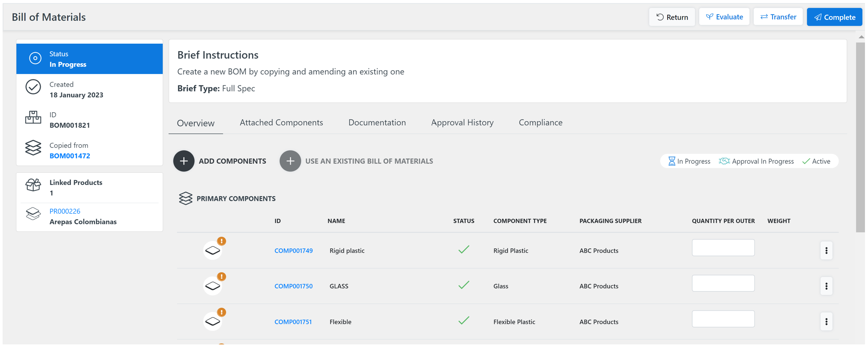Screen dimensions: 868x347
Task: Open copied-from link BOM001472
Action: pyautogui.click(x=70, y=156)
